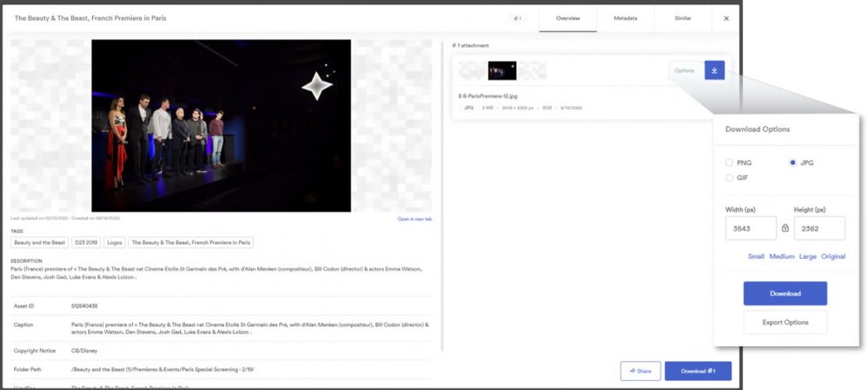Click the attachment count badge in the header

pyautogui.click(x=518, y=18)
